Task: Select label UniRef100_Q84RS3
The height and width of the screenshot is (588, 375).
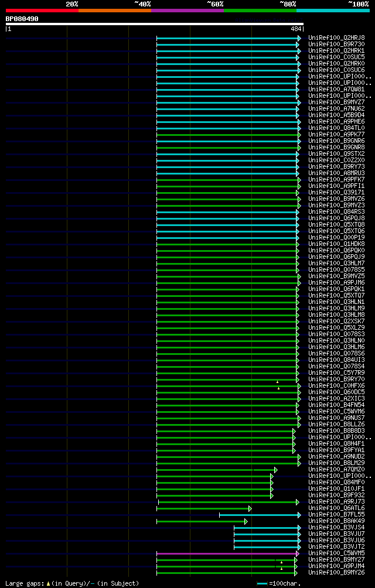Action: 336,211
